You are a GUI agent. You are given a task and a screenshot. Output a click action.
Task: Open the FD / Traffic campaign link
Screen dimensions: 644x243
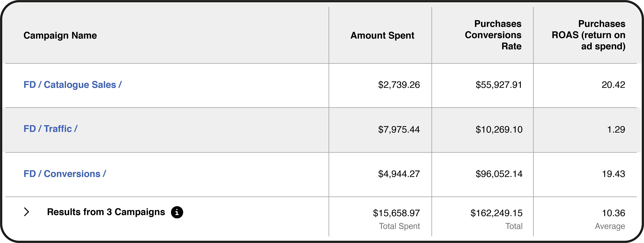coord(51,129)
